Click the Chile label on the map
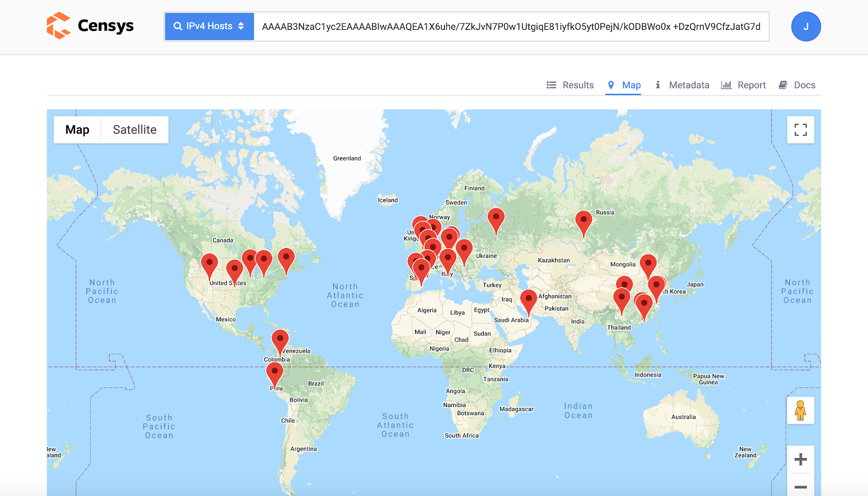 (x=288, y=421)
